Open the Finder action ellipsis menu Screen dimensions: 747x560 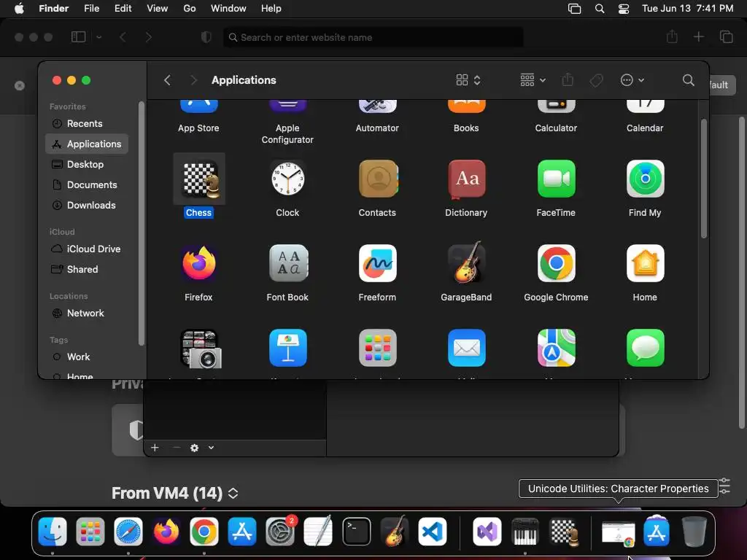click(632, 80)
